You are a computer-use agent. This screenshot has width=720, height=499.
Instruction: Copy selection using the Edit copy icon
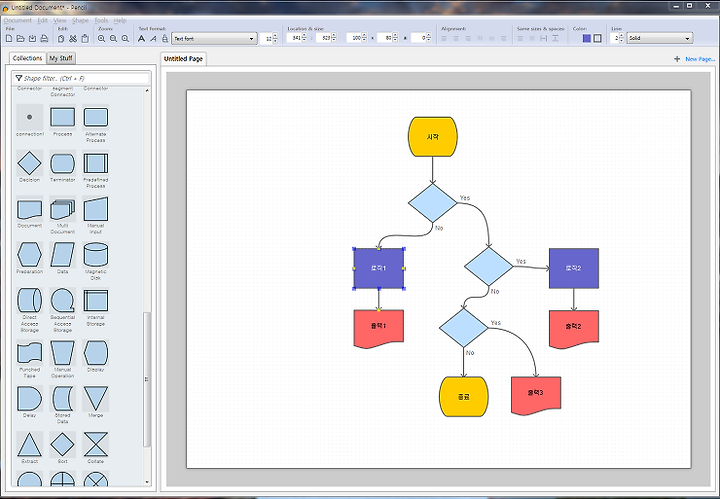pyautogui.click(x=61, y=39)
